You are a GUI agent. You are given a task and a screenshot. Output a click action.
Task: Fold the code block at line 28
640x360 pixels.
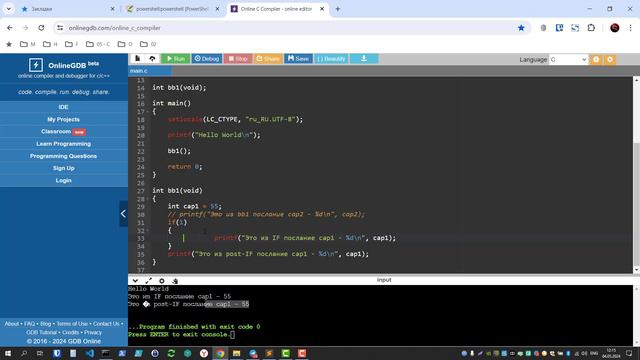[147, 199]
